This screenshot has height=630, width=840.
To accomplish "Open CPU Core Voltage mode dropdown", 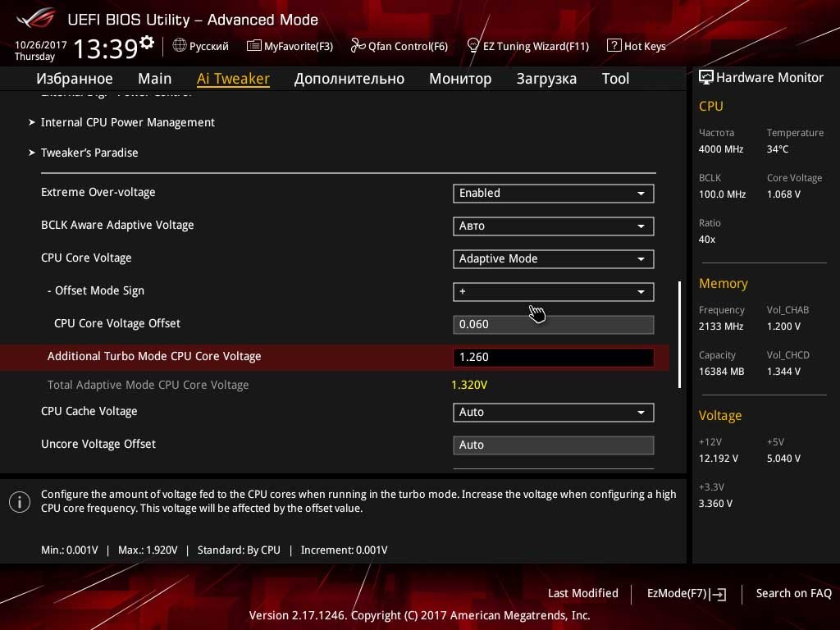I will pos(553,258).
